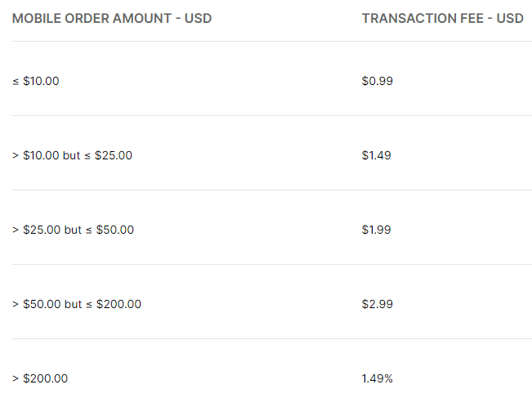Click "but" in the $10.00 to $25.00 row

[72, 155]
